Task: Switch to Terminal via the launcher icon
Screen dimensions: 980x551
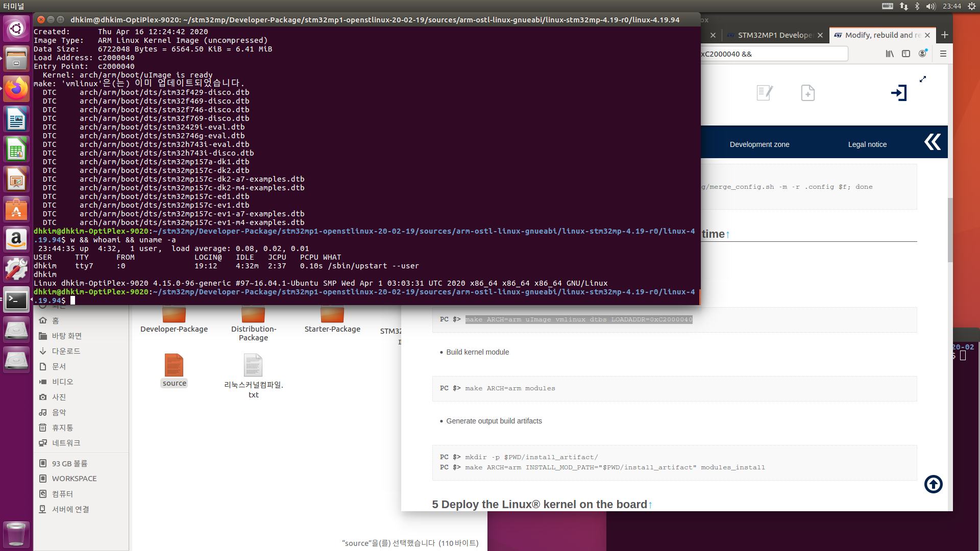Action: pyautogui.click(x=16, y=300)
